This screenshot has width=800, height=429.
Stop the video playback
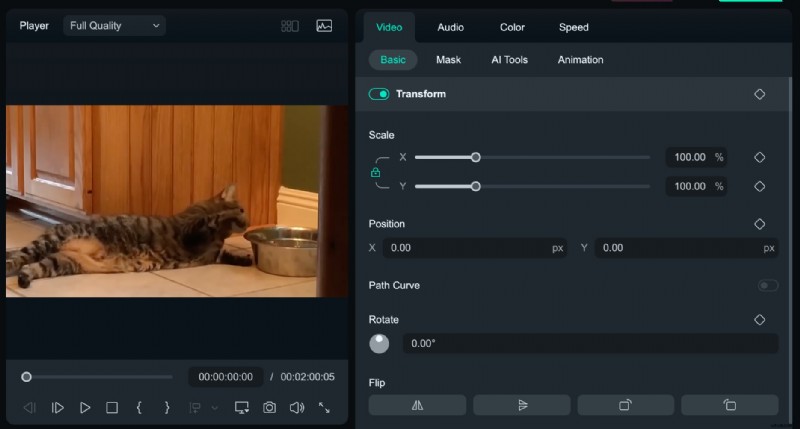pyautogui.click(x=112, y=408)
